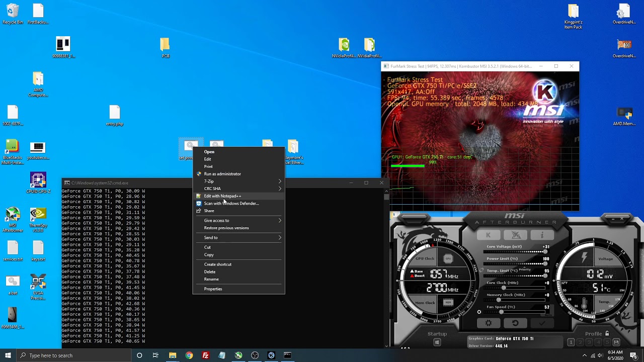Viewport: 644px width, 362px height.
Task: Expand the CRC SHA submenu
Action: coord(239,189)
